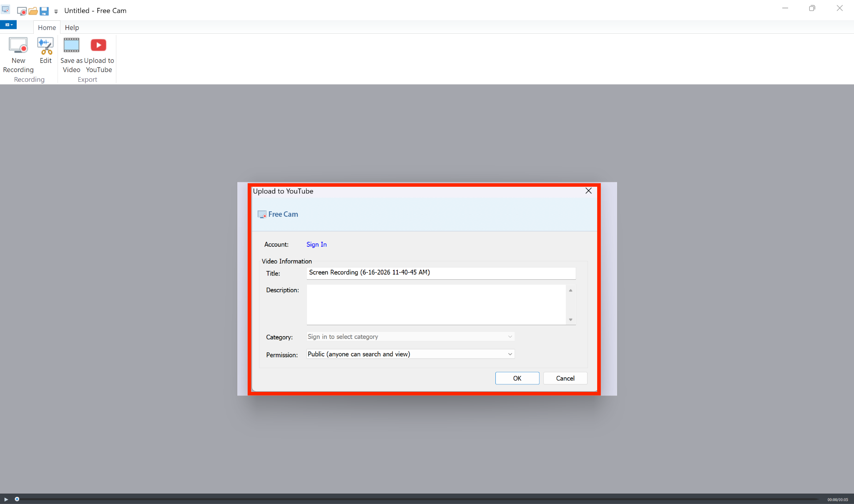Close the Free Cam main window

point(840,8)
